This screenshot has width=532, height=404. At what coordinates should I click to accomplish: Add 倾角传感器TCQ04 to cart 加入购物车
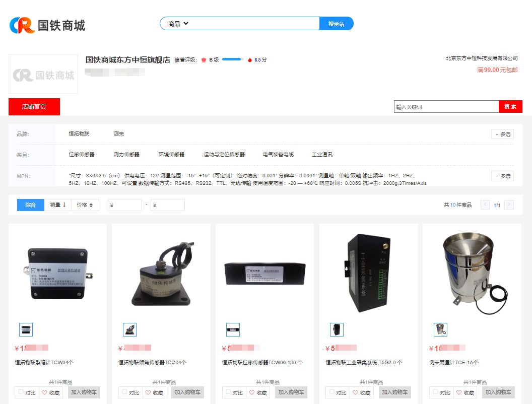[187, 392]
